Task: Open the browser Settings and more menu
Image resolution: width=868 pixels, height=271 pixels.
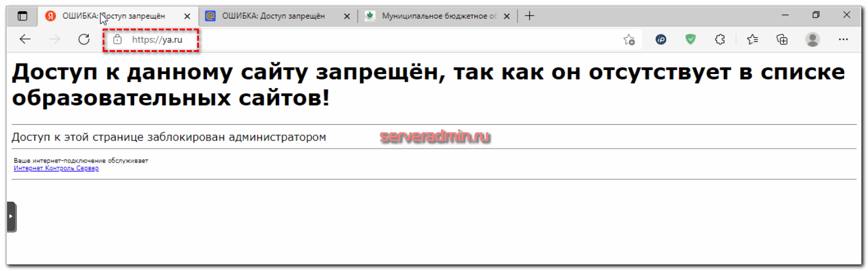Action: pos(843,40)
